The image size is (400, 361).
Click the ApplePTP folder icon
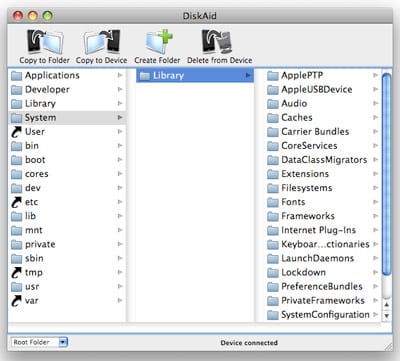pyautogui.click(x=273, y=76)
